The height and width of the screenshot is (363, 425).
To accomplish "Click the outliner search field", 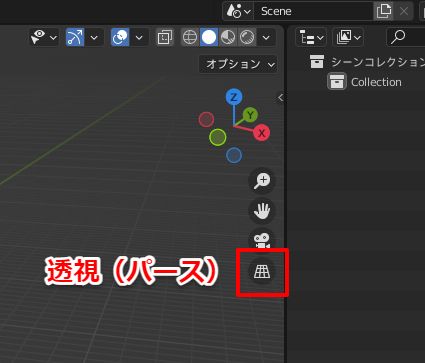I will coord(406,37).
